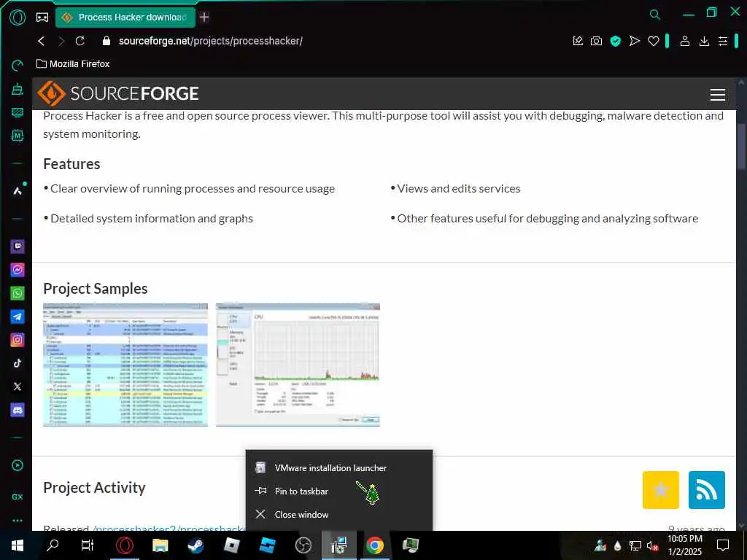The height and width of the screenshot is (560, 747).
Task: Click the SourceForge logo
Action: pos(117,93)
